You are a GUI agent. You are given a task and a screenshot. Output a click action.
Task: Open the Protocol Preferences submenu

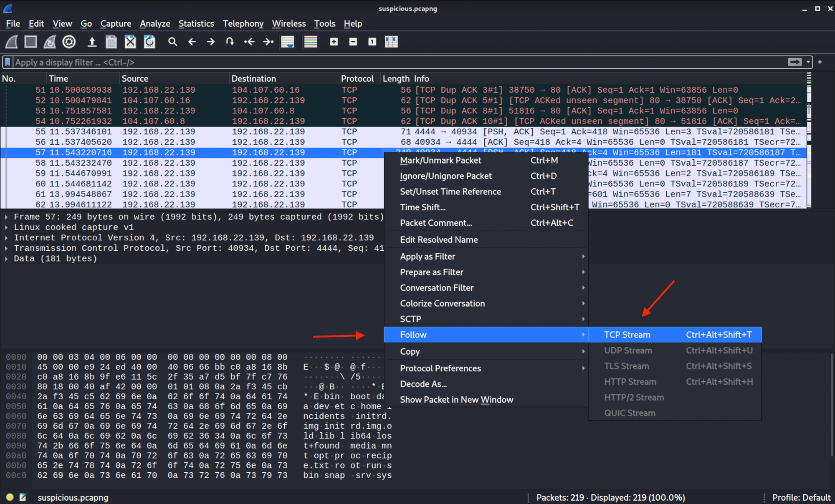[486, 368]
